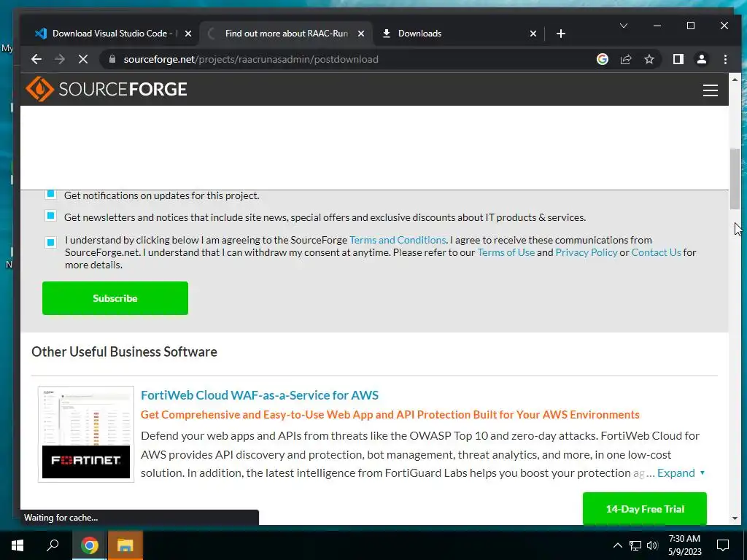Click the Chrome taskbar icon
747x560 pixels.
pos(89,545)
